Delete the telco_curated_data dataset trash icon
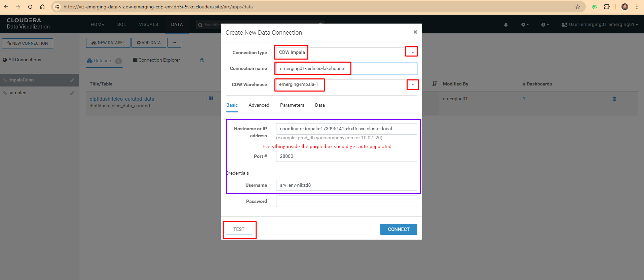 614,99
